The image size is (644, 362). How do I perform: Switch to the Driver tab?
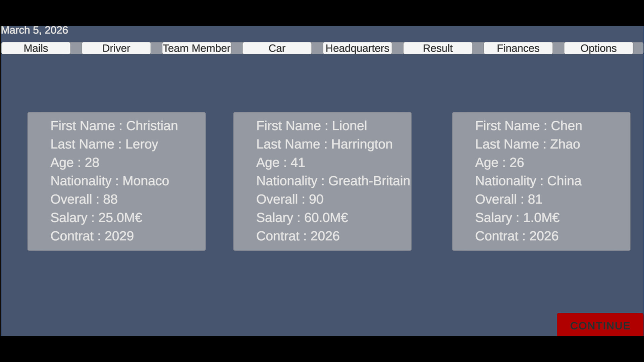pyautogui.click(x=116, y=48)
